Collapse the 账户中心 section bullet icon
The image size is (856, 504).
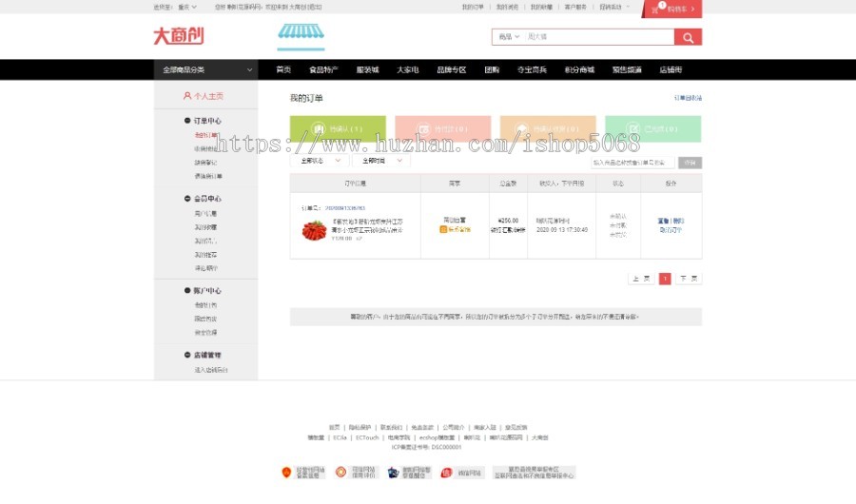[187, 290]
